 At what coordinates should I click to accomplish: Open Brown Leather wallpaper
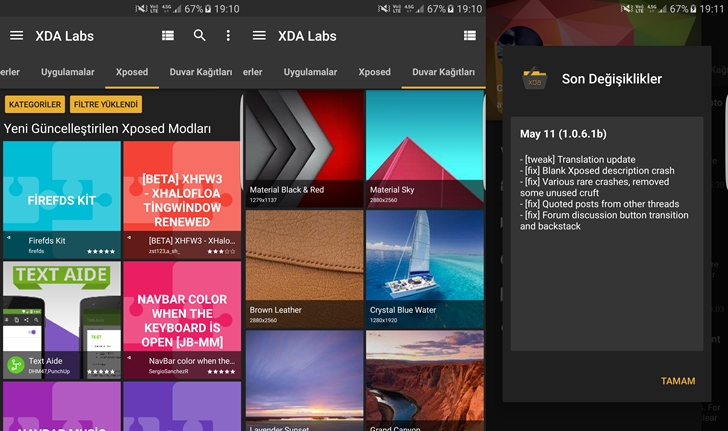click(305, 269)
